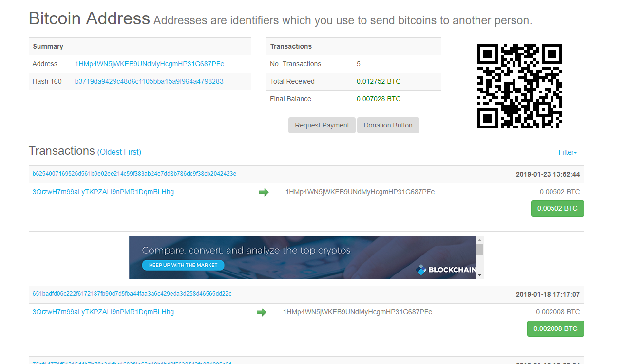Open address link 1HMp4WN5jWKEB9UNdMyHcgmHP31G687PFe in Summary

150,64
